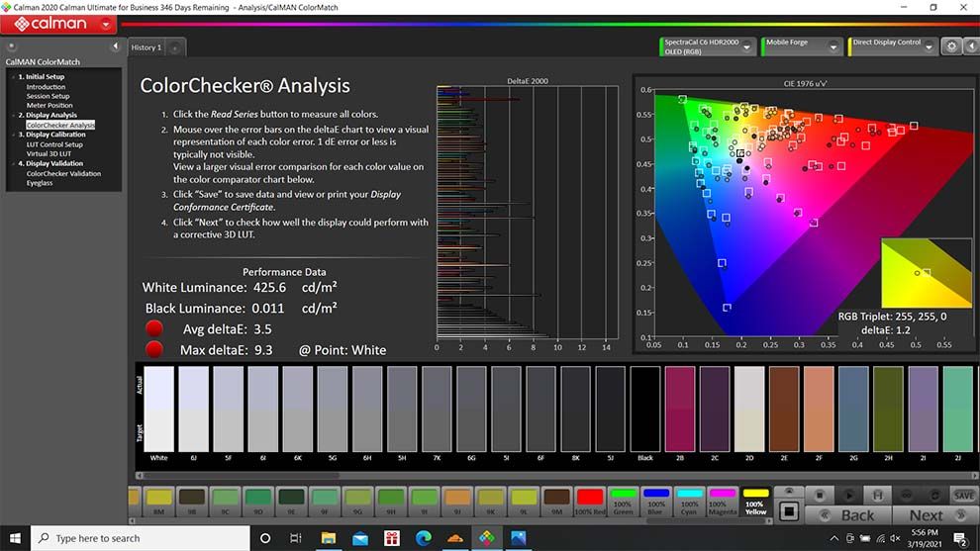The width and height of the screenshot is (980, 551).
Task: Select the 8M yellow patch
Action: coord(158,502)
